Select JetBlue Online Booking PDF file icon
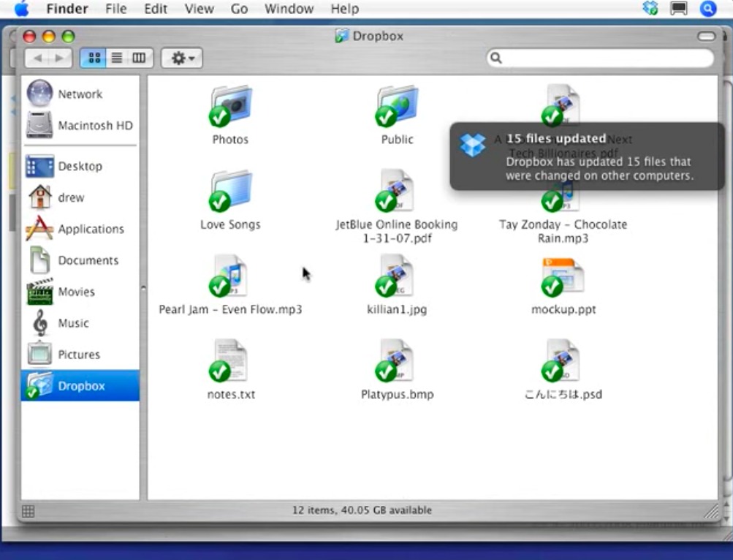Screen dimensions: 733x560 point(395,190)
